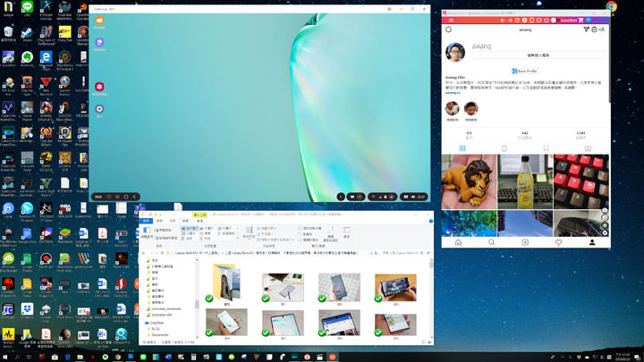Image resolution: width=644 pixels, height=362 pixels.
Task: Click the Explorer back navigation arrow
Action: [143, 253]
